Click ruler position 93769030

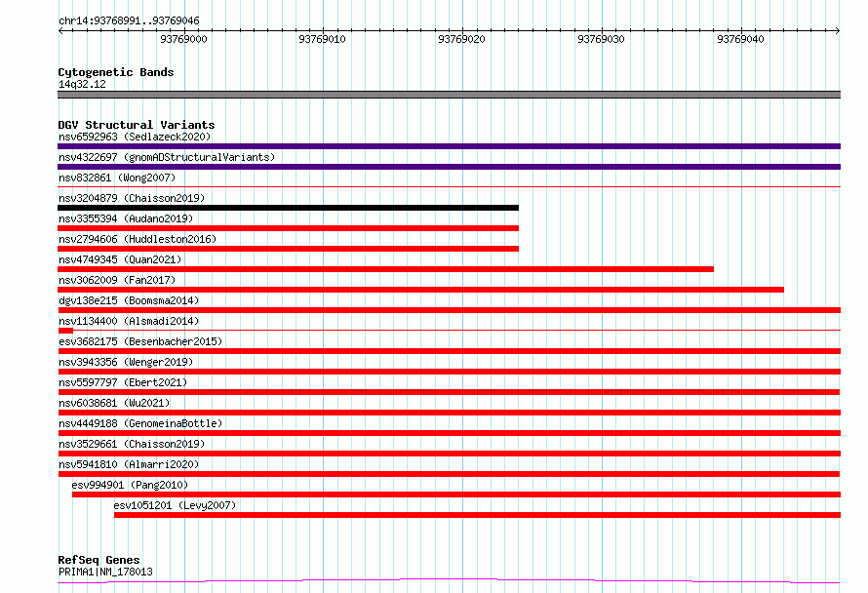click(x=601, y=39)
